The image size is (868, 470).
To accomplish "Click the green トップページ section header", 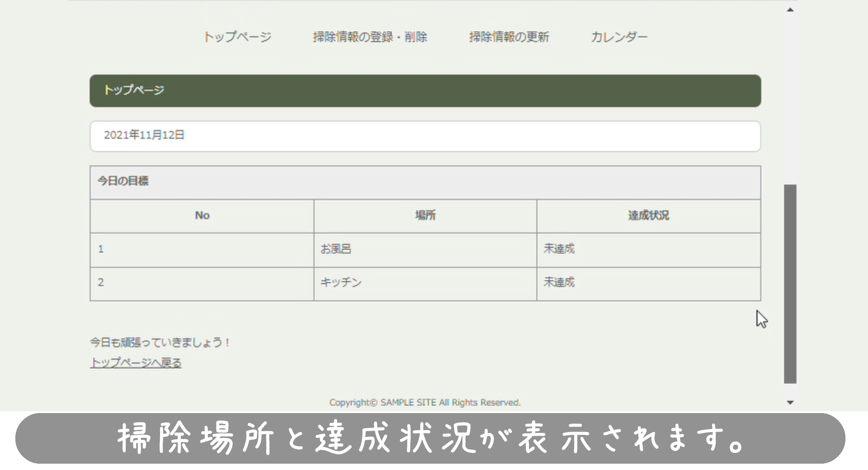I will click(x=425, y=91).
